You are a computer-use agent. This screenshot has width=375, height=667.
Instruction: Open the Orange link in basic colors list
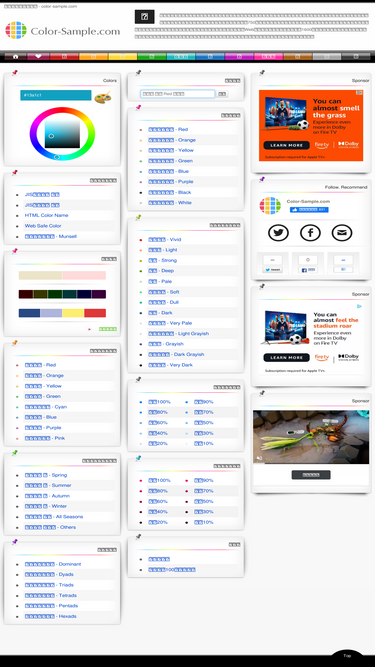pos(172,140)
